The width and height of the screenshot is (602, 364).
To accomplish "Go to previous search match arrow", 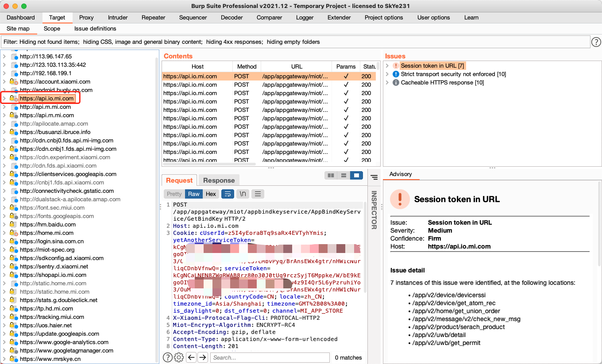I will pyautogui.click(x=191, y=357).
